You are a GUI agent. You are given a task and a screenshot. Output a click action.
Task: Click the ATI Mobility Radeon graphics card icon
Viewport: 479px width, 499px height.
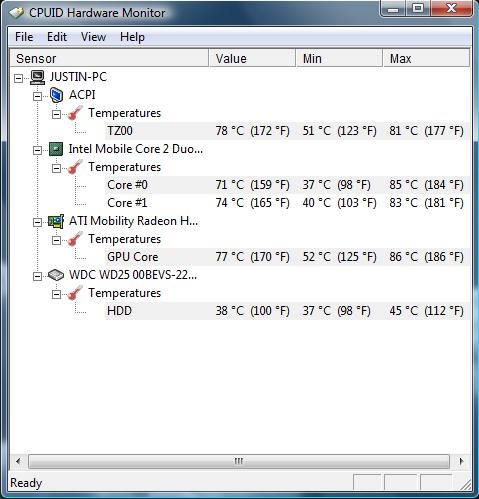56,221
